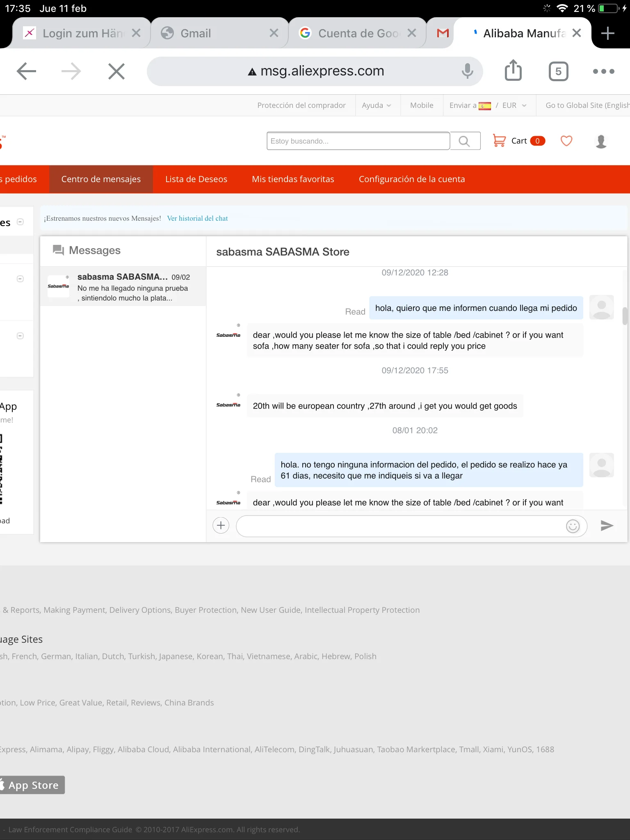Click the sabasma SABASMA Store chat title
This screenshot has height=840, width=630.
click(283, 252)
